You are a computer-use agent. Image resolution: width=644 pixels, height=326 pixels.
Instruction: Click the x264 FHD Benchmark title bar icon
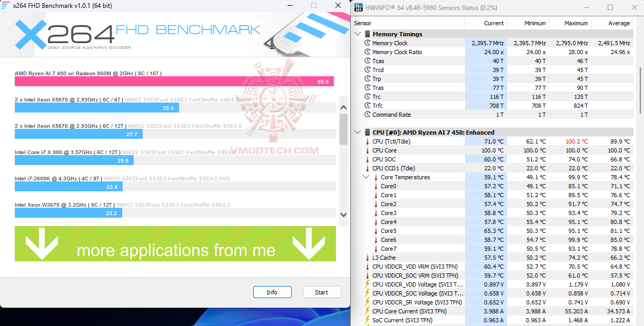[5, 5]
